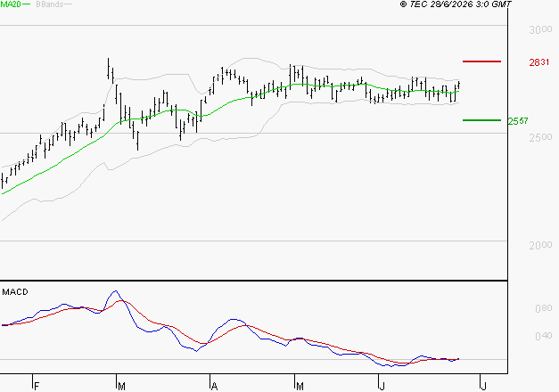Click the highest price bar in late February

point(109,68)
